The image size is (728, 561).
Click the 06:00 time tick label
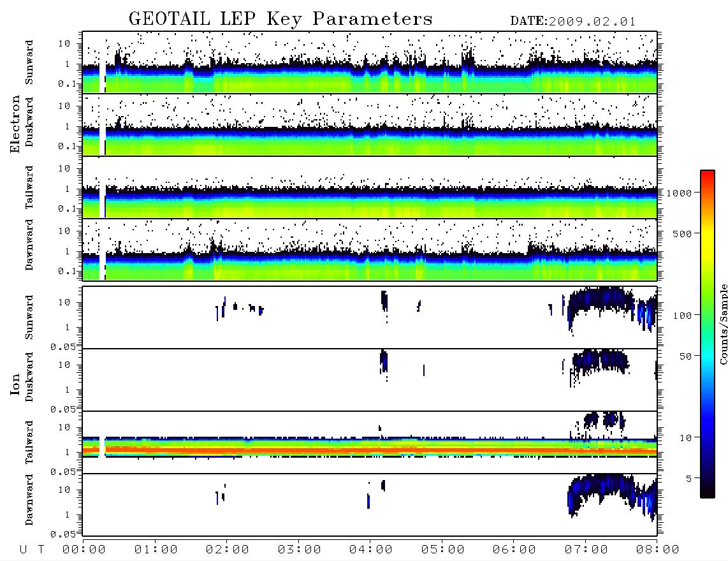(x=514, y=550)
